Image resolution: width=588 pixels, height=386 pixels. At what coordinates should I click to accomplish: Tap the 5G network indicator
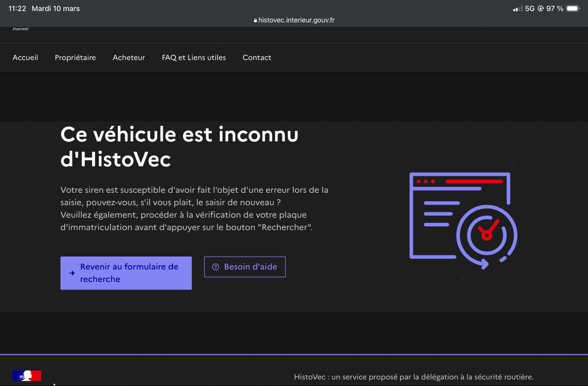(x=530, y=9)
